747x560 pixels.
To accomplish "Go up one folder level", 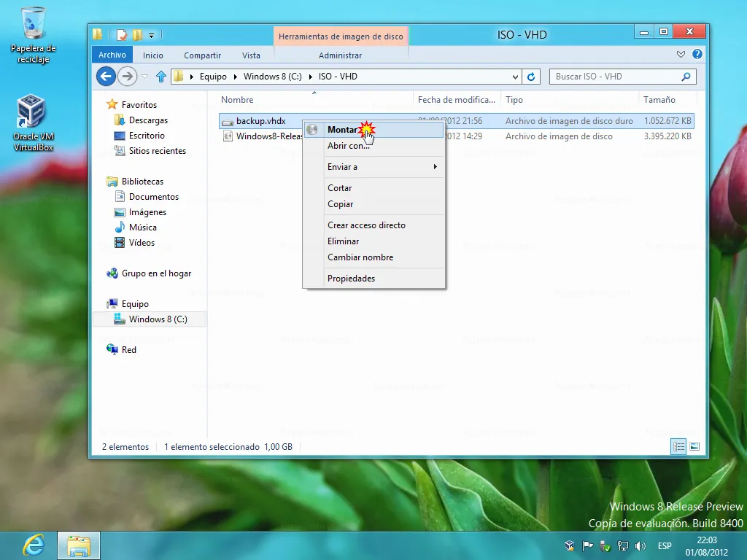I will pyautogui.click(x=161, y=76).
